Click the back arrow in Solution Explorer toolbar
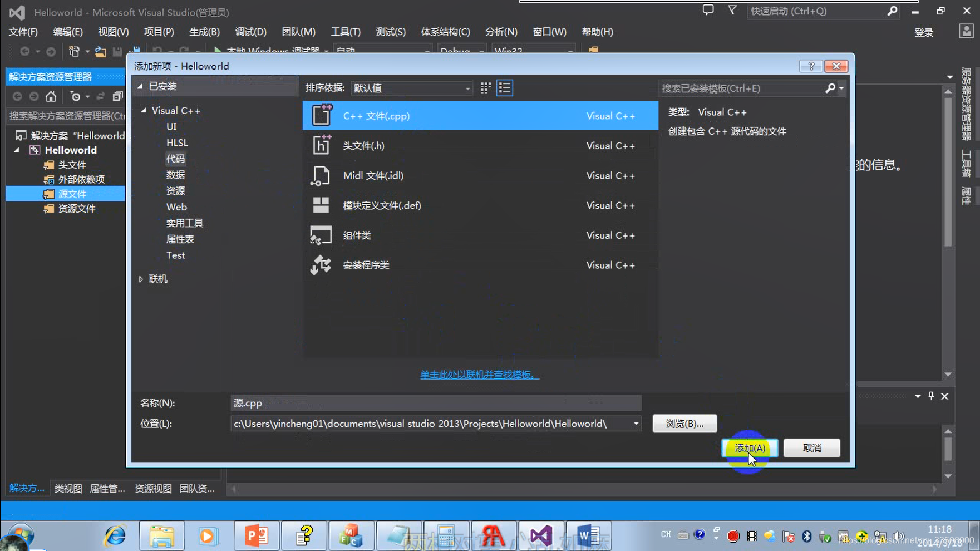Screen dimensions: 980x551 click(x=17, y=96)
